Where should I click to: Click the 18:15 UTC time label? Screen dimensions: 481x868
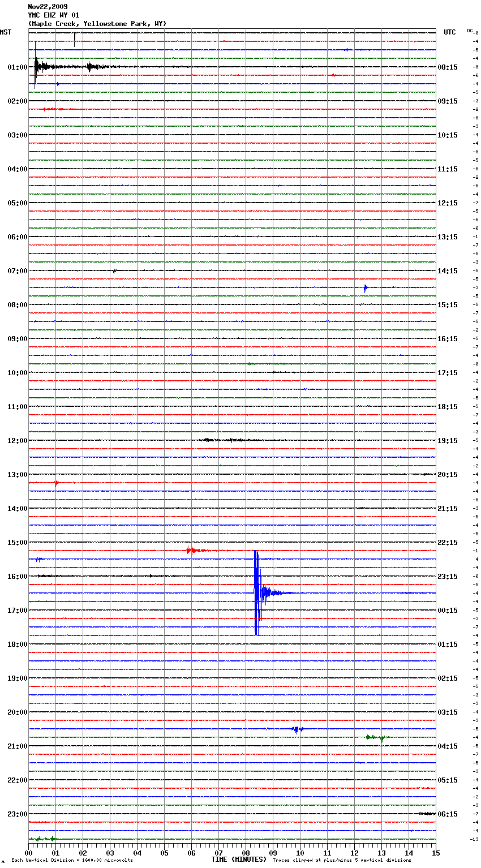448,406
